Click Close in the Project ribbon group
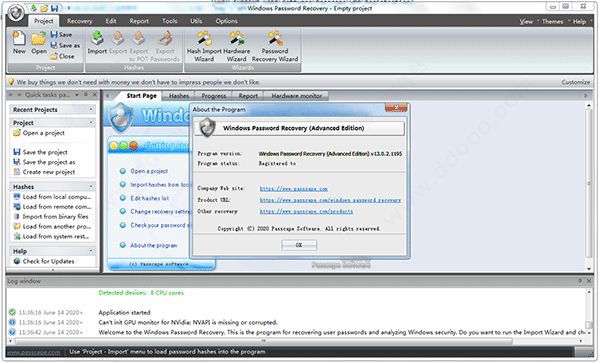Screen dimensions: 600x363 click(x=62, y=56)
